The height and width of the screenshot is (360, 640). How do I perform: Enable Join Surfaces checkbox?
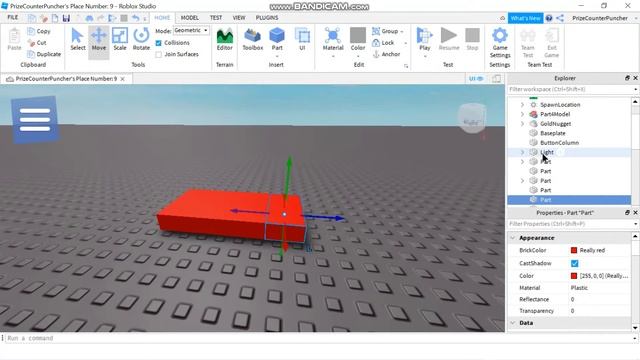point(158,54)
